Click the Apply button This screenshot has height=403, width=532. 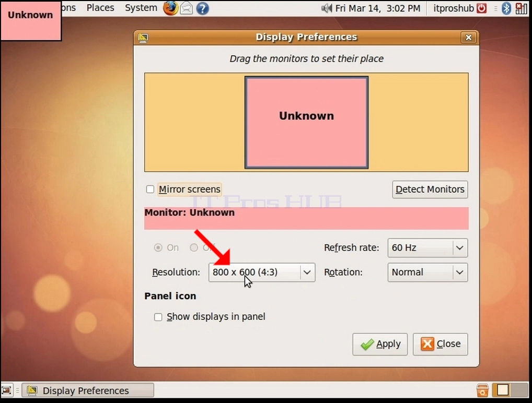pyautogui.click(x=379, y=344)
